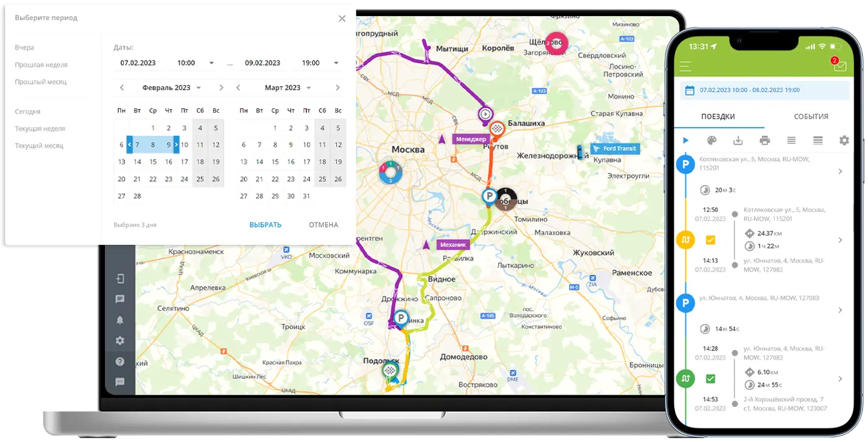Image resolution: width=868 pixels, height=442 pixels.
Task: Tap the play trips icon on phone
Action: (686, 141)
